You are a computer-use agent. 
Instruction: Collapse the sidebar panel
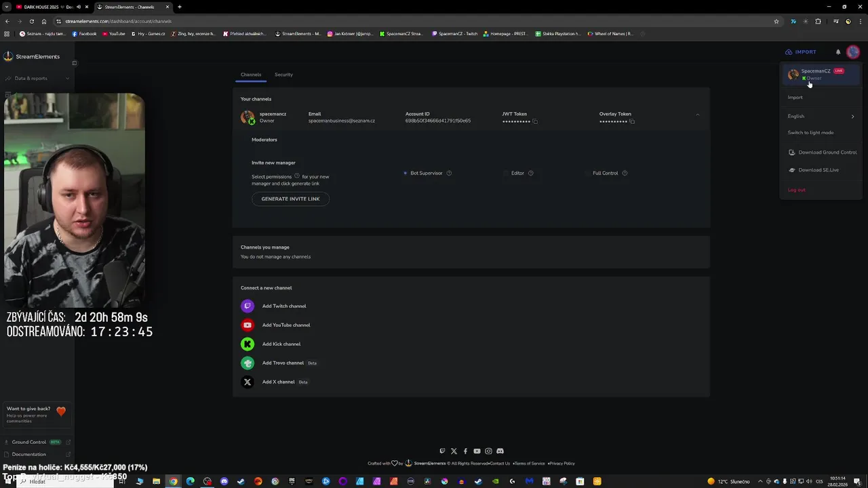(75, 63)
